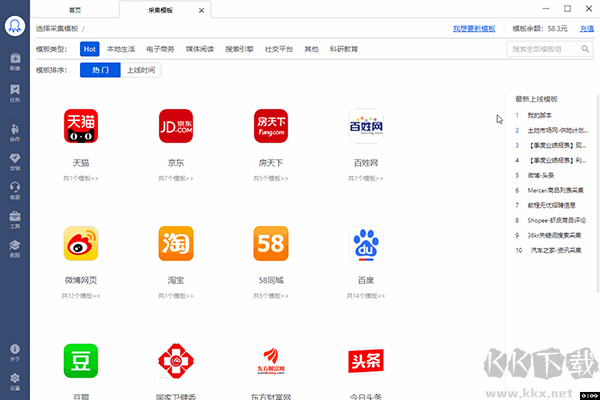This screenshot has width=600, height=400.
Task: Select the 本地生活 template type
Action: [x=121, y=49]
